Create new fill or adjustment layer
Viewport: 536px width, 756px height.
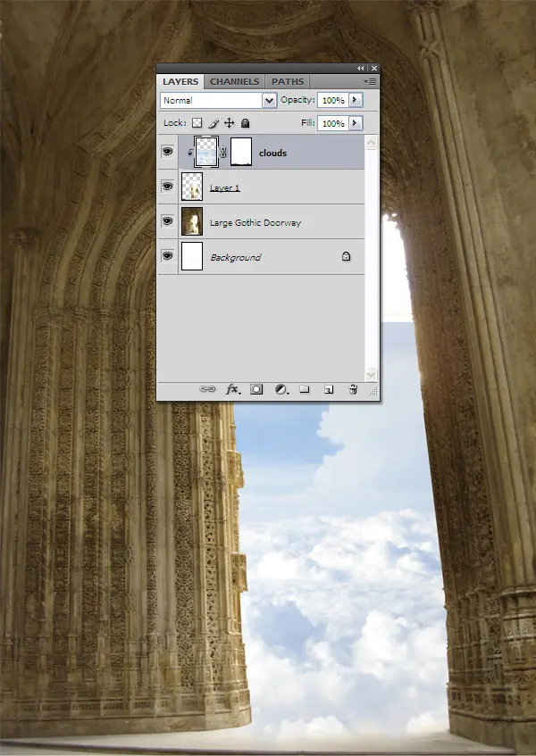281,389
